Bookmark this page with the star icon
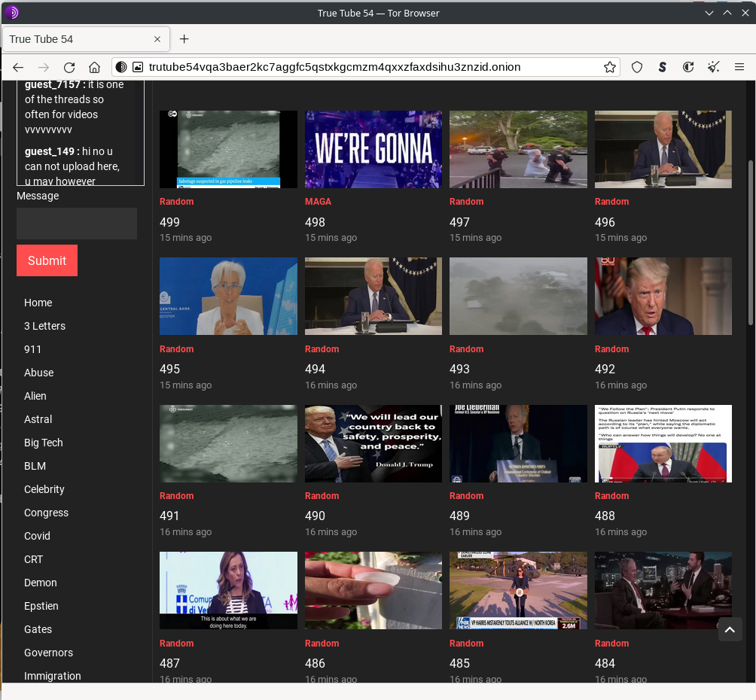Image resolution: width=756 pixels, height=700 pixels. [x=609, y=67]
